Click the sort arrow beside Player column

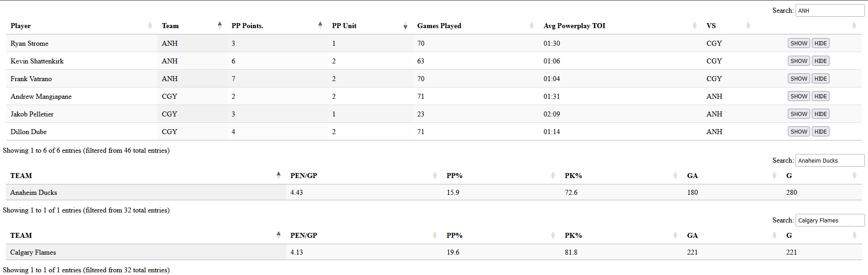coord(150,25)
